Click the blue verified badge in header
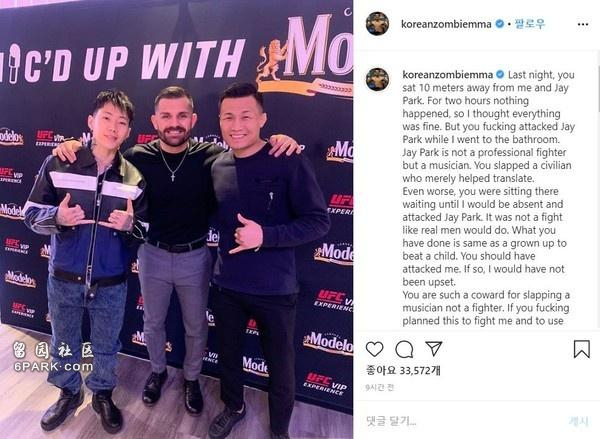Image resolution: width=600 pixels, height=439 pixels. [499, 24]
